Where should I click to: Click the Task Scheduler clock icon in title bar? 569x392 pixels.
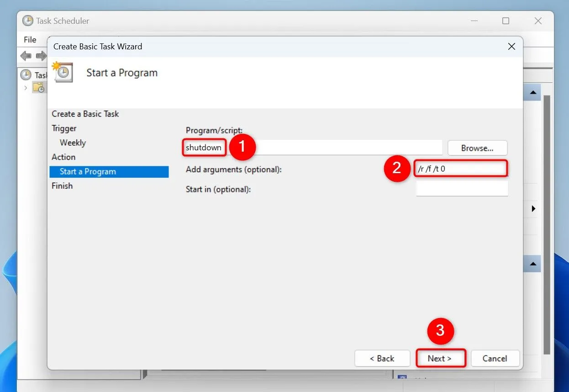(x=28, y=21)
